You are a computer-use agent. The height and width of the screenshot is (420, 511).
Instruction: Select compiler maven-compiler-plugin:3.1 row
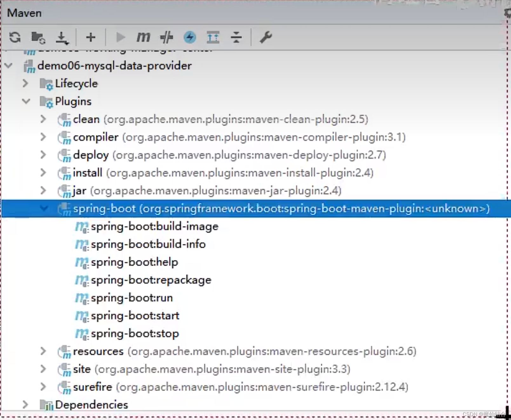pos(239,137)
